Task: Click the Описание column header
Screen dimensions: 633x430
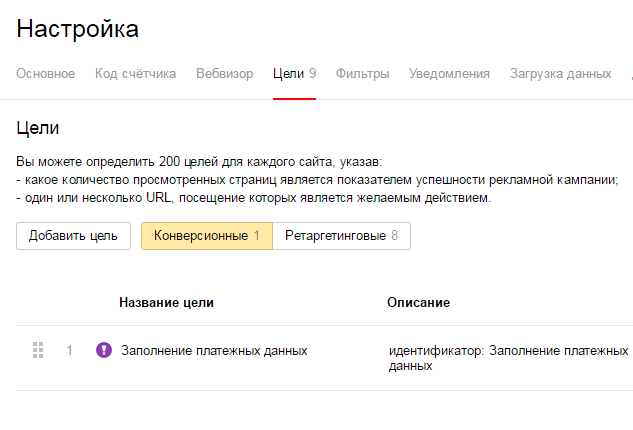Action: (x=418, y=302)
